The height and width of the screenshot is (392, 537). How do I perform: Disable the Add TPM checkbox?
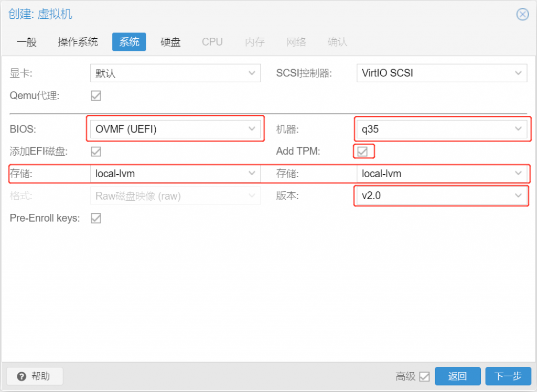[362, 151]
